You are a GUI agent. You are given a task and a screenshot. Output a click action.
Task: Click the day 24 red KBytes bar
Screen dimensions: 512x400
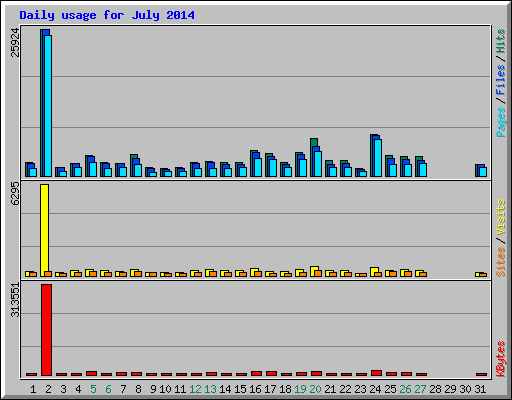coord(376,373)
